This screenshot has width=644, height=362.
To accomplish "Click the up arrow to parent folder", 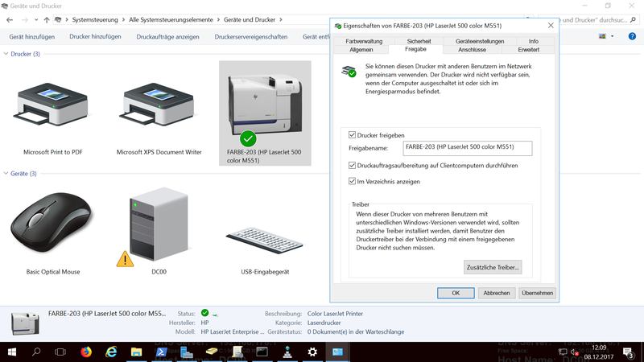I will (x=47, y=19).
